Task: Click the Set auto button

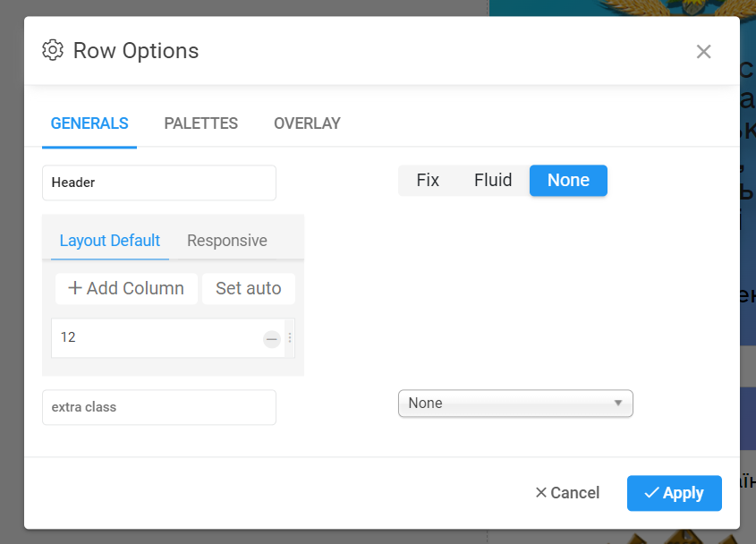Action: (248, 288)
